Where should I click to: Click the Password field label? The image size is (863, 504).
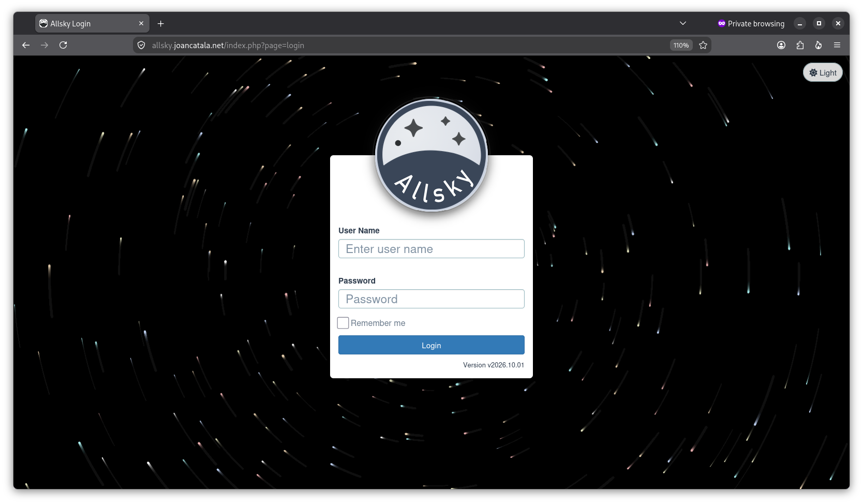coord(357,280)
